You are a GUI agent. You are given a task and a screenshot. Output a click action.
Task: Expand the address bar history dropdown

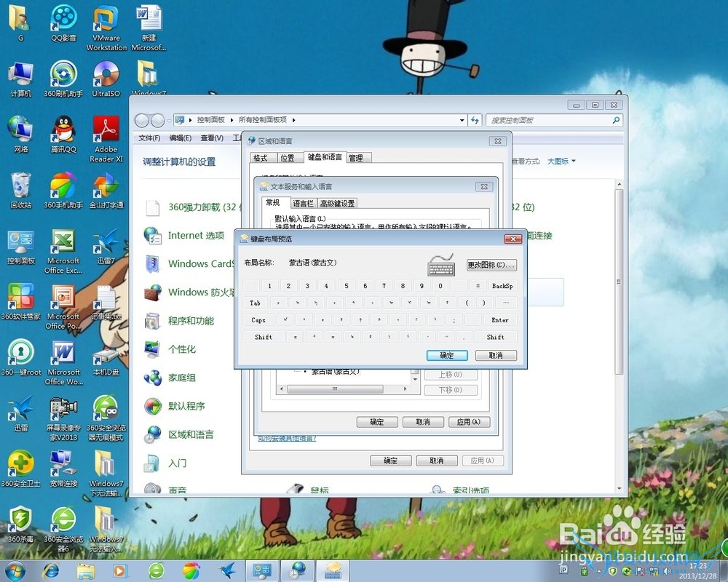click(x=462, y=120)
